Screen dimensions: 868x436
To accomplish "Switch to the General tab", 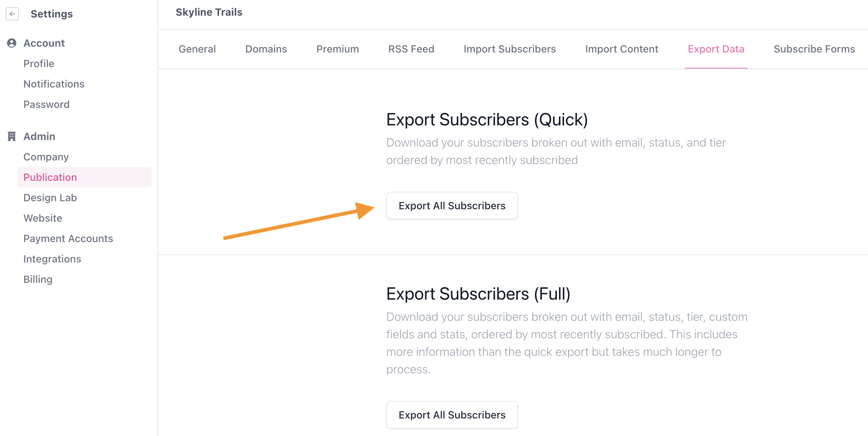I will pyautogui.click(x=197, y=49).
